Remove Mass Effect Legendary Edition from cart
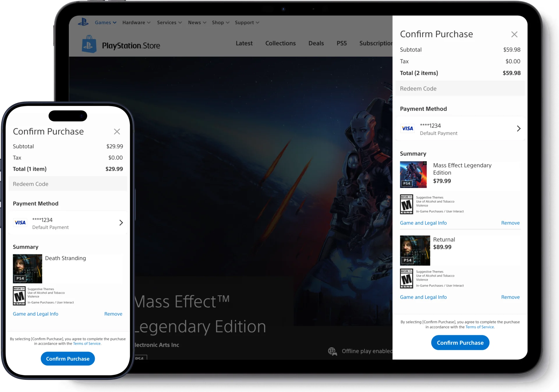The image size is (559, 392). (510, 223)
